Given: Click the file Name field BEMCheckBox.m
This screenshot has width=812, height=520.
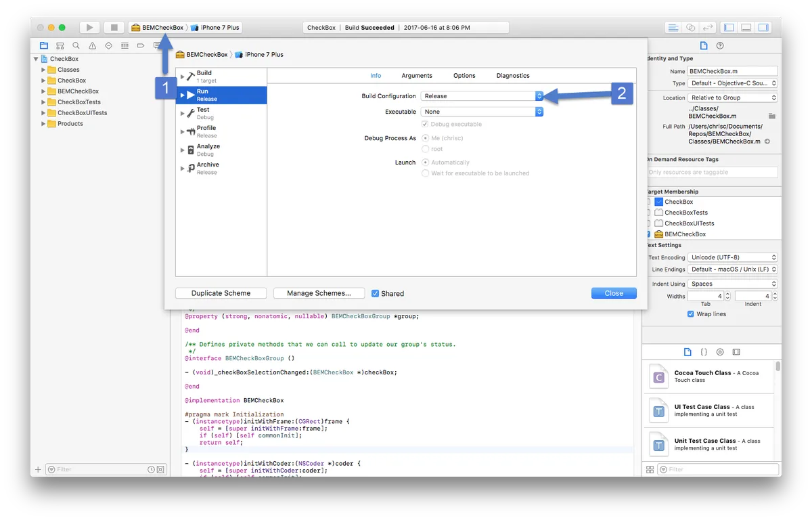Looking at the screenshot, I should (732, 71).
